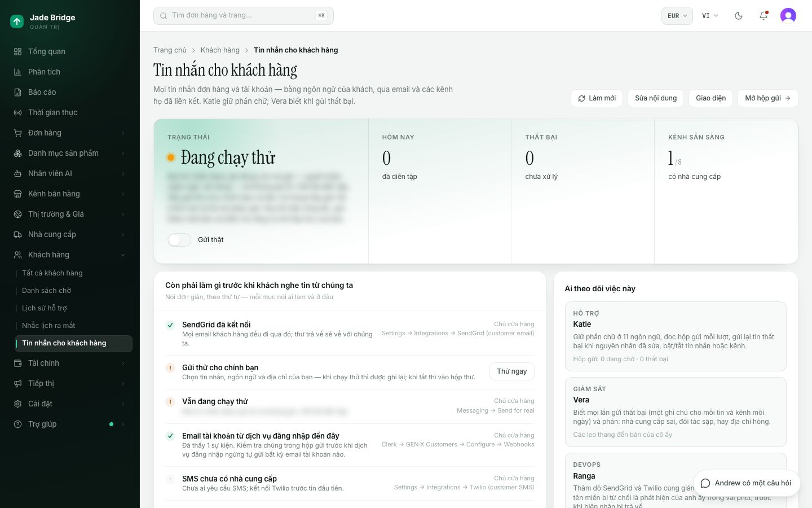Click the Thị trường & Giá globe icon
The width and height of the screenshot is (812, 508).
[17, 214]
